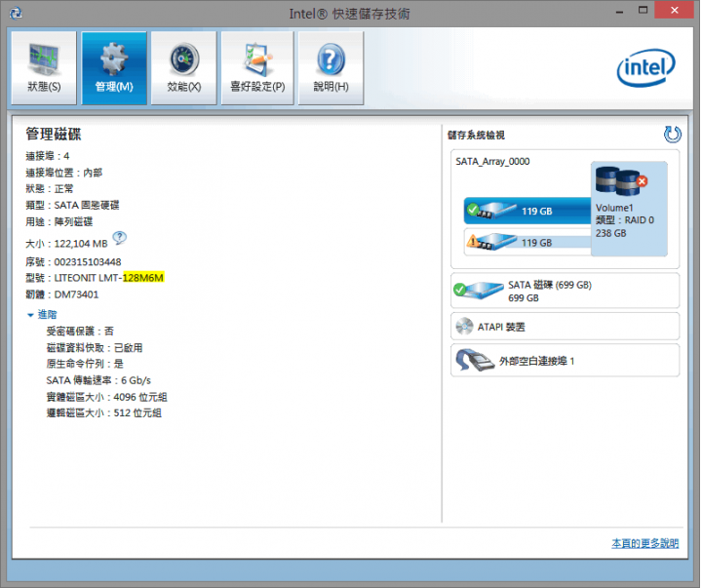Image resolution: width=702 pixels, height=588 pixels.
Task: Click the SATA 傳輸速率 6 Gb/s line
Action: click(x=98, y=380)
